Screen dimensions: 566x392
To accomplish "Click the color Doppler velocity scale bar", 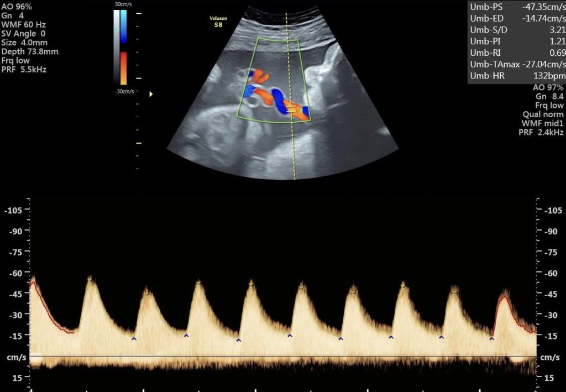I will click(x=123, y=47).
